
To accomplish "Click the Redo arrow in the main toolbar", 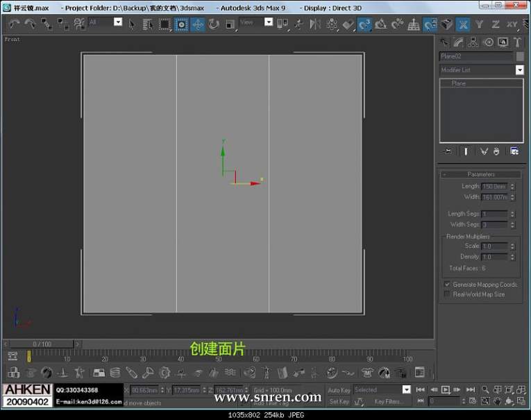I will [x=30, y=24].
